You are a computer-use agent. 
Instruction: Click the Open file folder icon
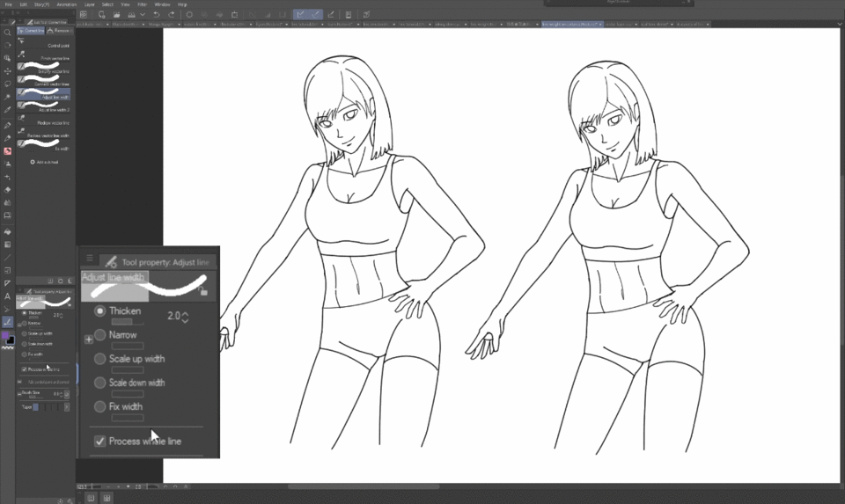[116, 15]
